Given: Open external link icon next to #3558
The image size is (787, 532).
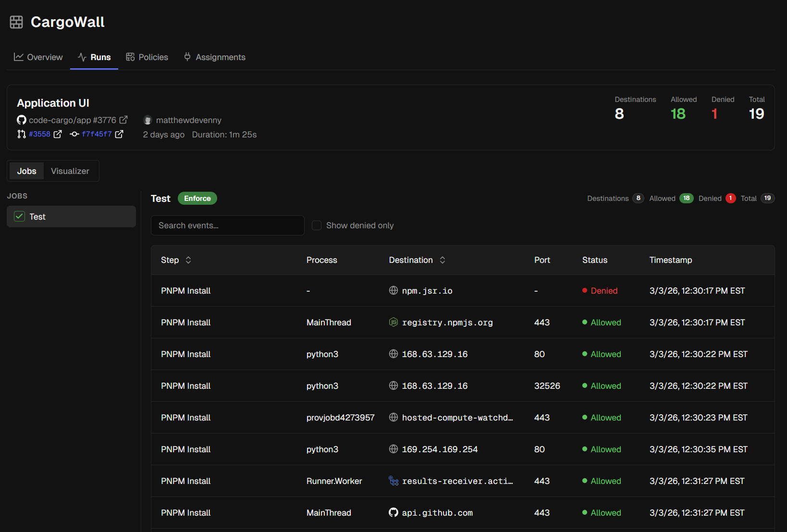Looking at the screenshot, I should [x=58, y=134].
